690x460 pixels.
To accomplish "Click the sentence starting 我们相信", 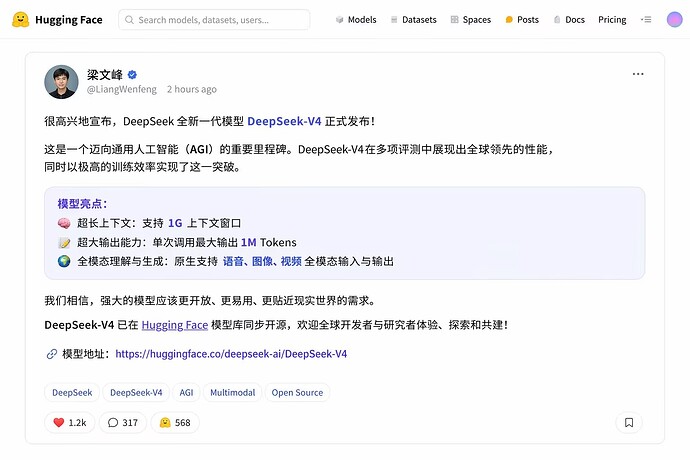I will (x=210, y=301).
